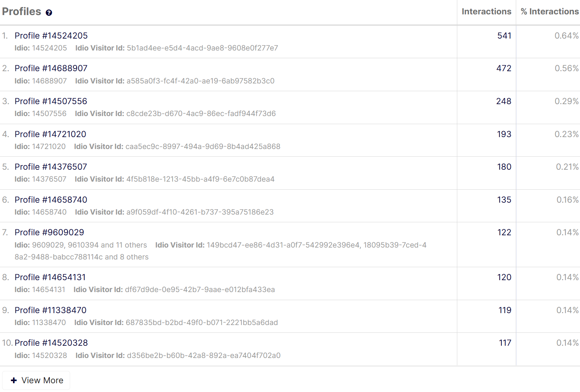This screenshot has width=580, height=392.
Task: Open Profile #14376507
Action: [x=51, y=167]
